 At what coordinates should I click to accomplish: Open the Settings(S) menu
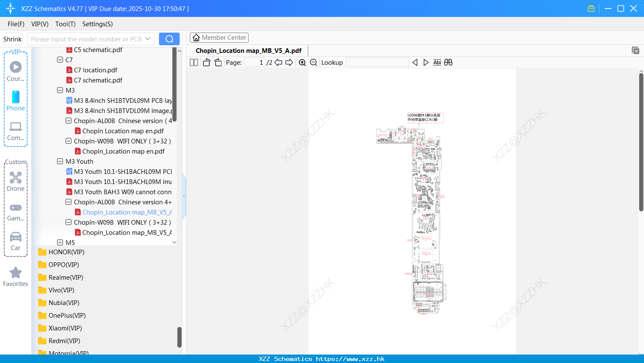[x=98, y=24]
